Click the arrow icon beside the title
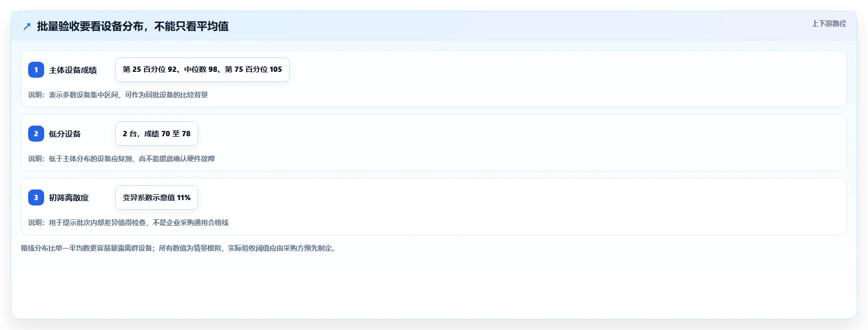The width and height of the screenshot is (868, 330). point(27,26)
